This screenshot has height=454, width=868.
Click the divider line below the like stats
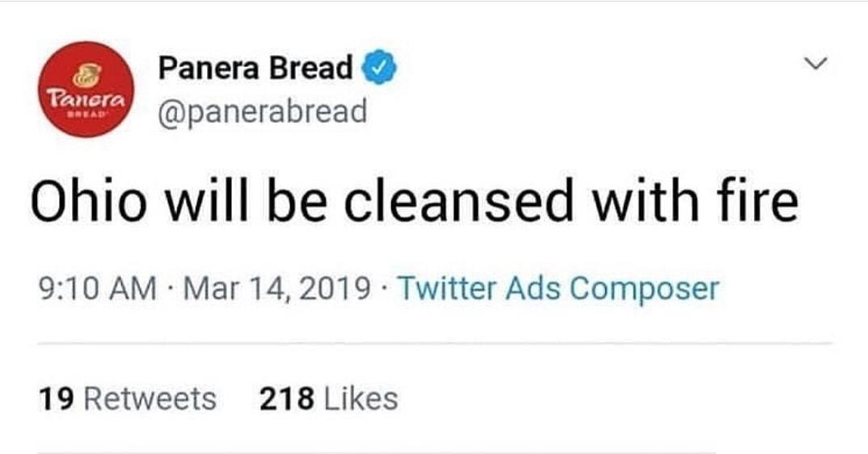tap(376, 451)
